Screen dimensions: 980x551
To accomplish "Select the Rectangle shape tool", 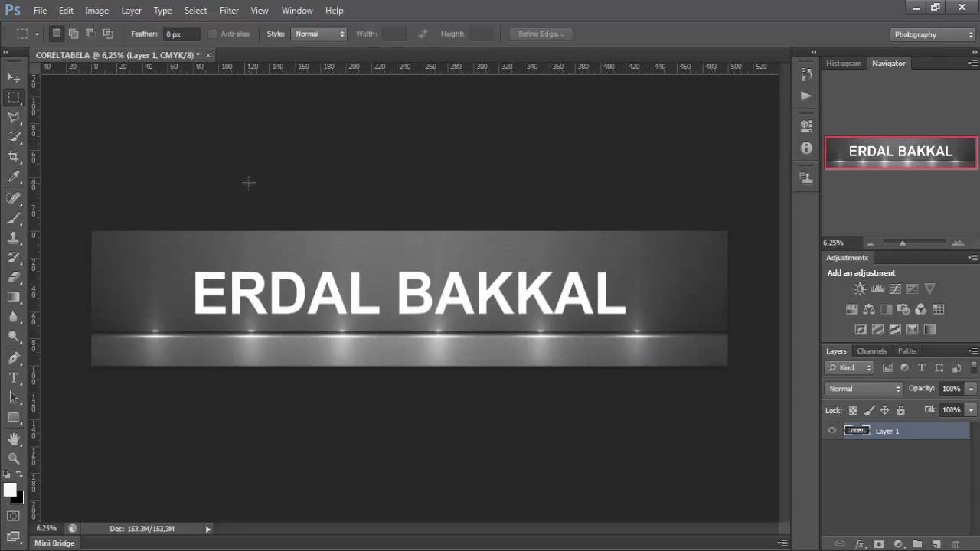I will [x=14, y=418].
